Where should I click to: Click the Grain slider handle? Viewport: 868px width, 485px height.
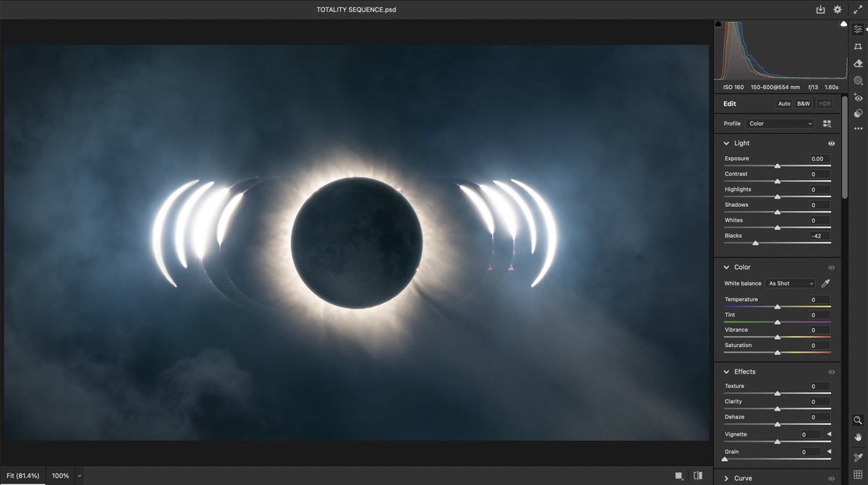[725, 459]
